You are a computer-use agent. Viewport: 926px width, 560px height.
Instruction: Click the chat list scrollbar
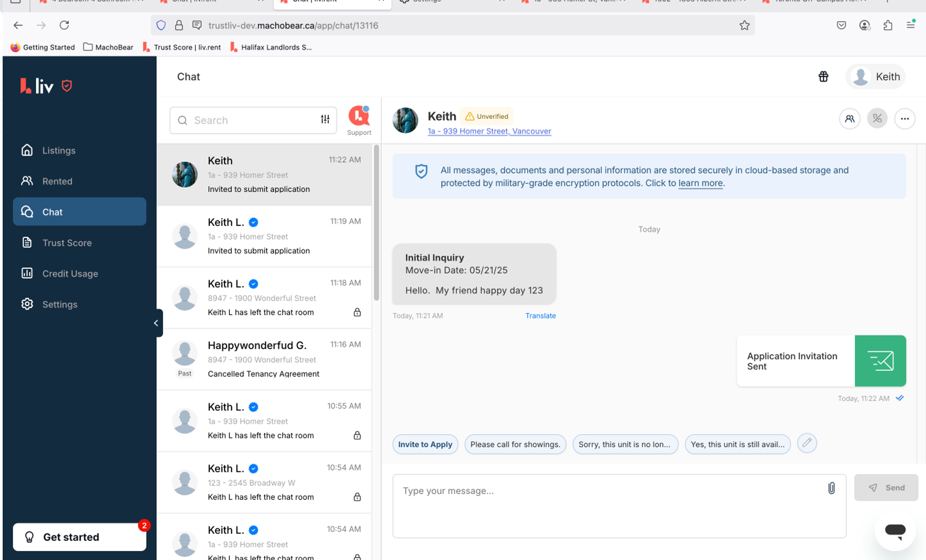pos(376,223)
